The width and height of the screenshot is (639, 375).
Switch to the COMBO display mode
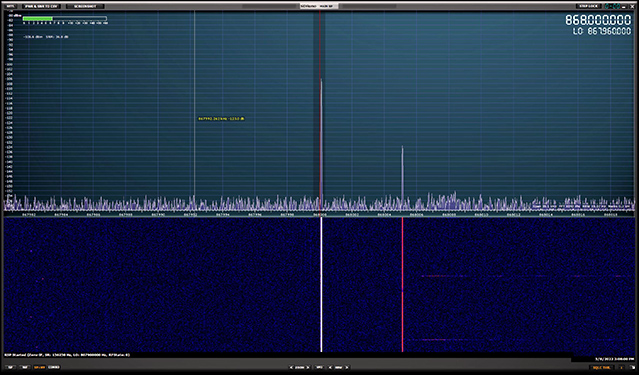coord(54,367)
